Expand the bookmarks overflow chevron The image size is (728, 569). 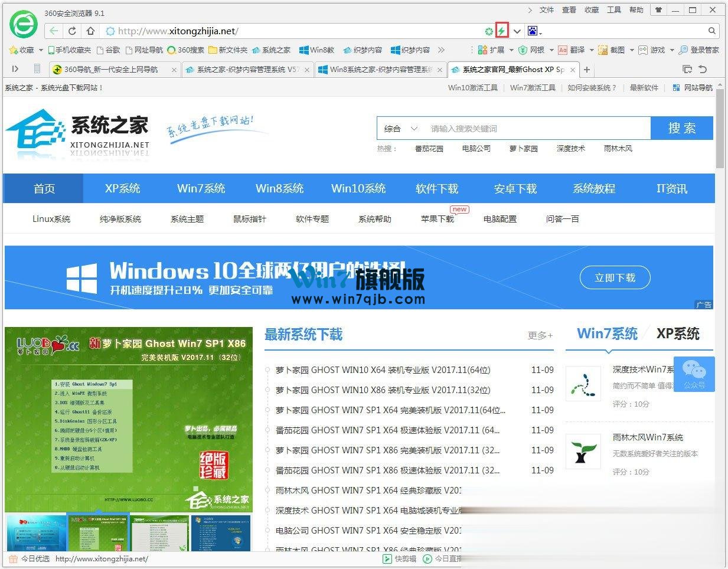coord(441,50)
